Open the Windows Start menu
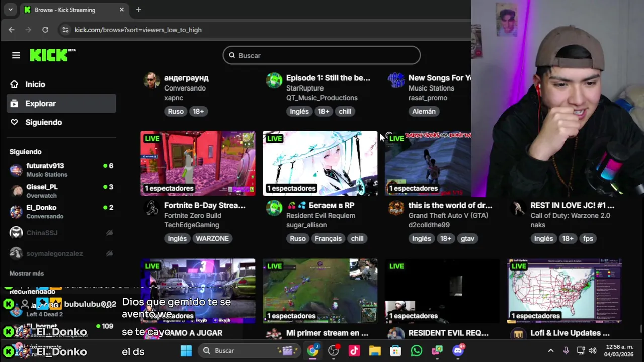This screenshot has width=644, height=362. click(x=186, y=351)
